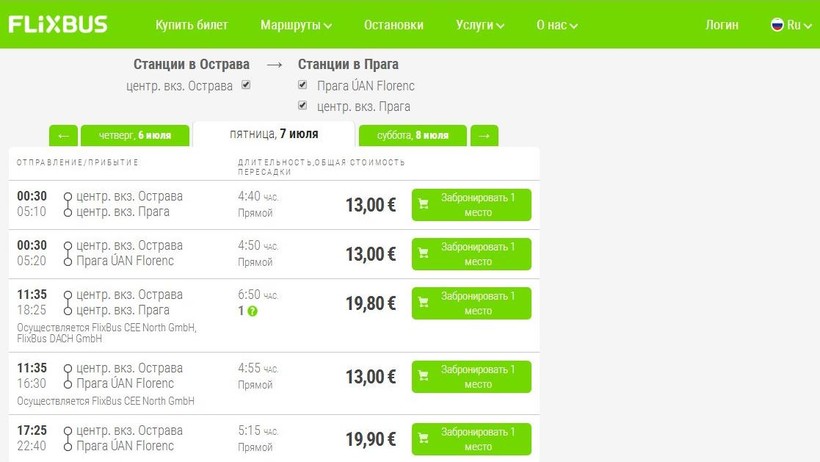The height and width of the screenshot is (462, 820).
Task: Click cart icon on 19,80 € trip
Action: tap(423, 303)
